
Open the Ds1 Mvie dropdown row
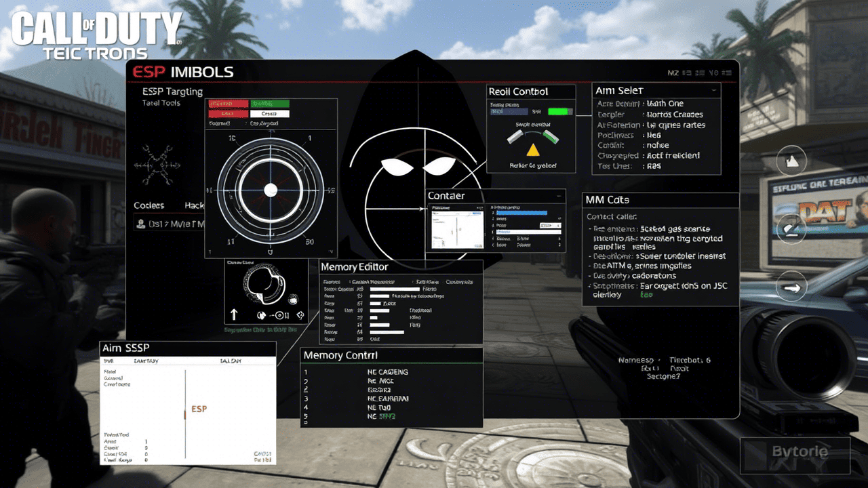(x=170, y=223)
